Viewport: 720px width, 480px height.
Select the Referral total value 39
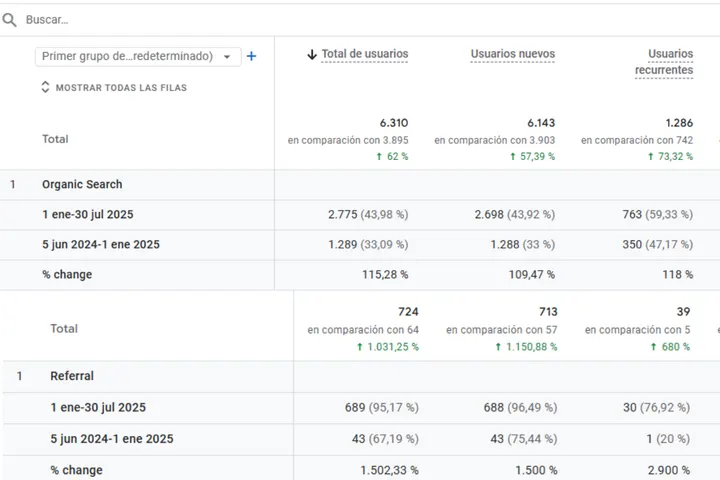pos(683,312)
